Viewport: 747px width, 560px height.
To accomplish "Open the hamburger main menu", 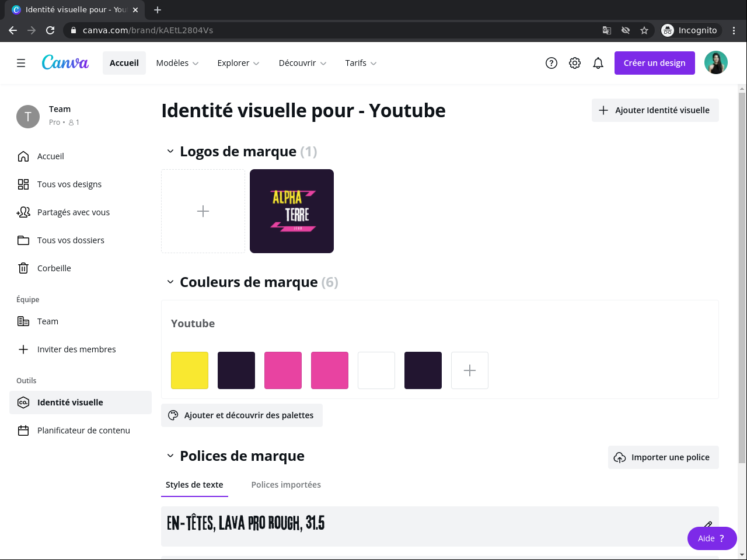I will pos(21,63).
